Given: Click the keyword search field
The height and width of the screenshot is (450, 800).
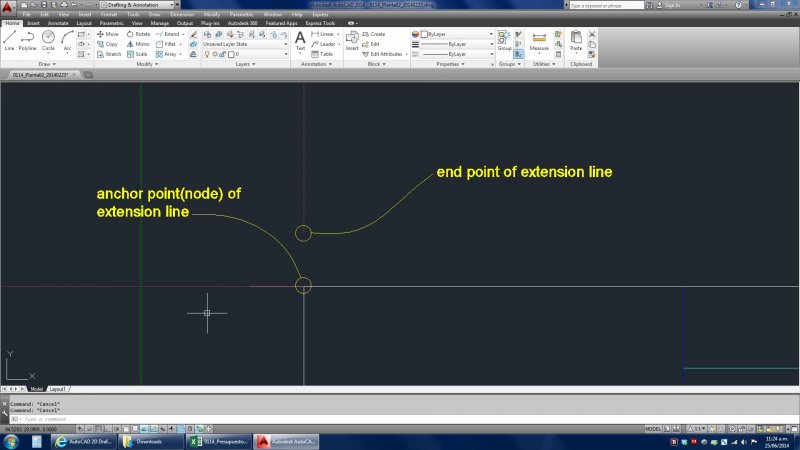Looking at the screenshot, I should pos(606,5).
